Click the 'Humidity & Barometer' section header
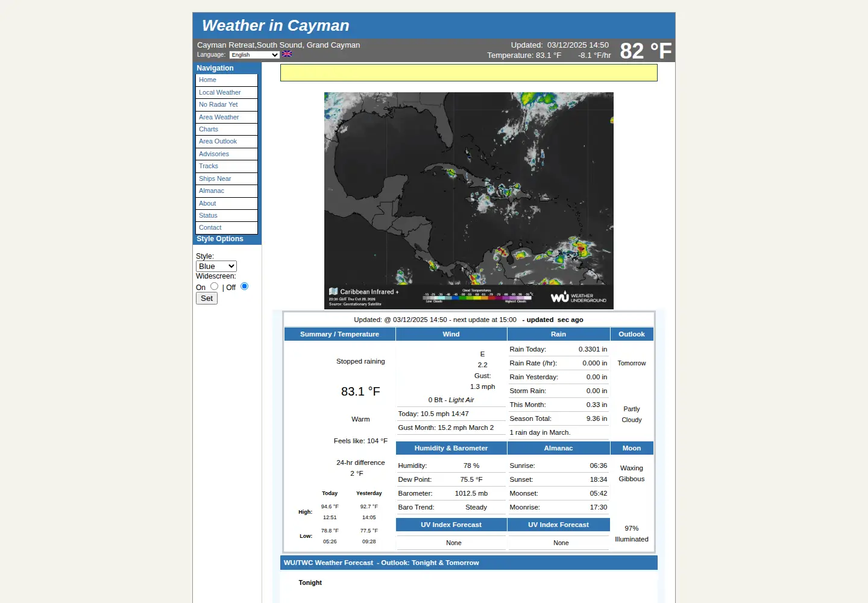868x603 pixels. [x=451, y=448]
